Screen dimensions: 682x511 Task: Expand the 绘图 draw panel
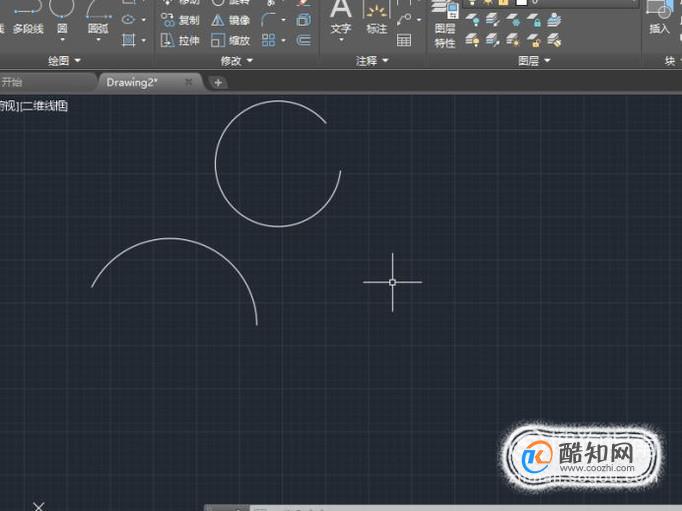[x=64, y=60]
